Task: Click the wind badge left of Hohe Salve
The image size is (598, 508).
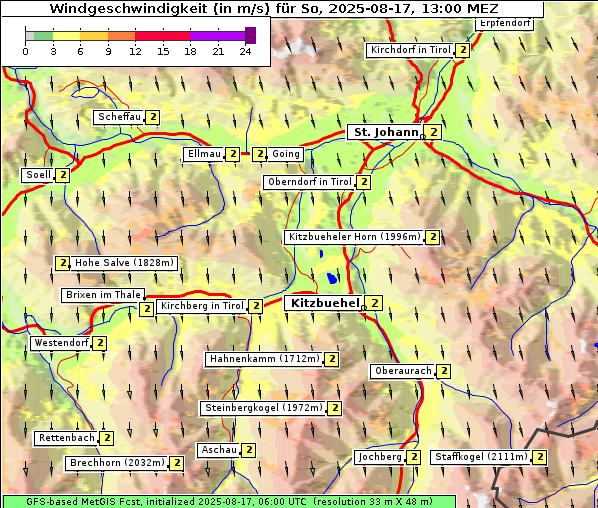Action: click(x=63, y=263)
